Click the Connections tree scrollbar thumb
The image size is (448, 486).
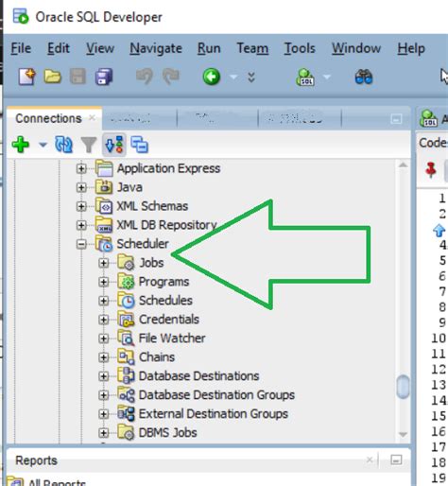coord(403,387)
